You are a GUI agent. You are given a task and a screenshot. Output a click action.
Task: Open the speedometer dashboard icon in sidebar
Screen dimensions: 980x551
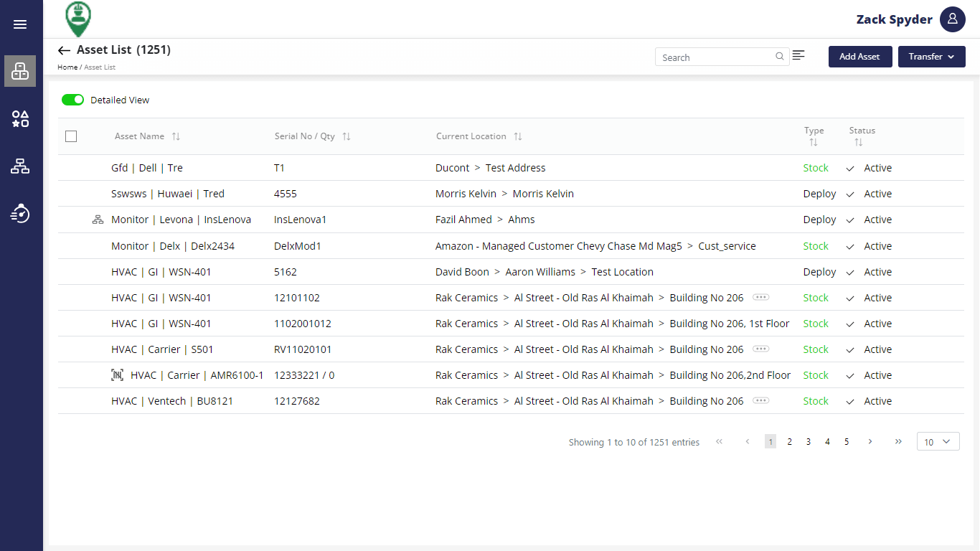[20, 213]
